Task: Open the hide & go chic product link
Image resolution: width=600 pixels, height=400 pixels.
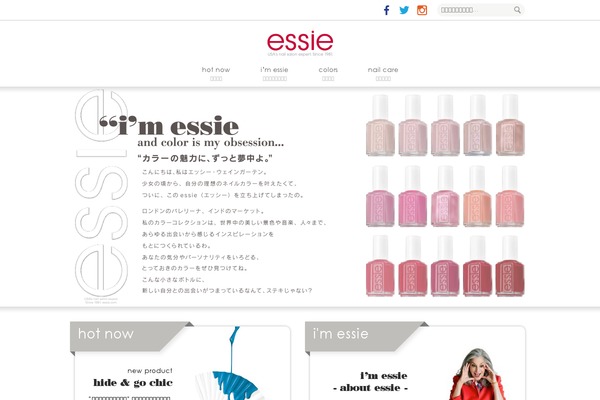Action: pyautogui.click(x=133, y=382)
